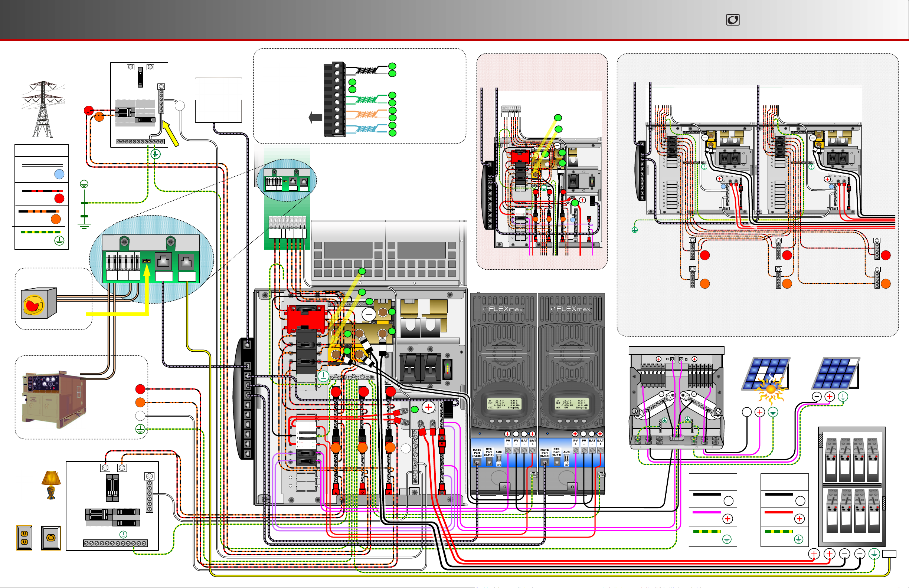Click the large black left-pointing arrow
This screenshot has height=588, width=909.
point(315,117)
